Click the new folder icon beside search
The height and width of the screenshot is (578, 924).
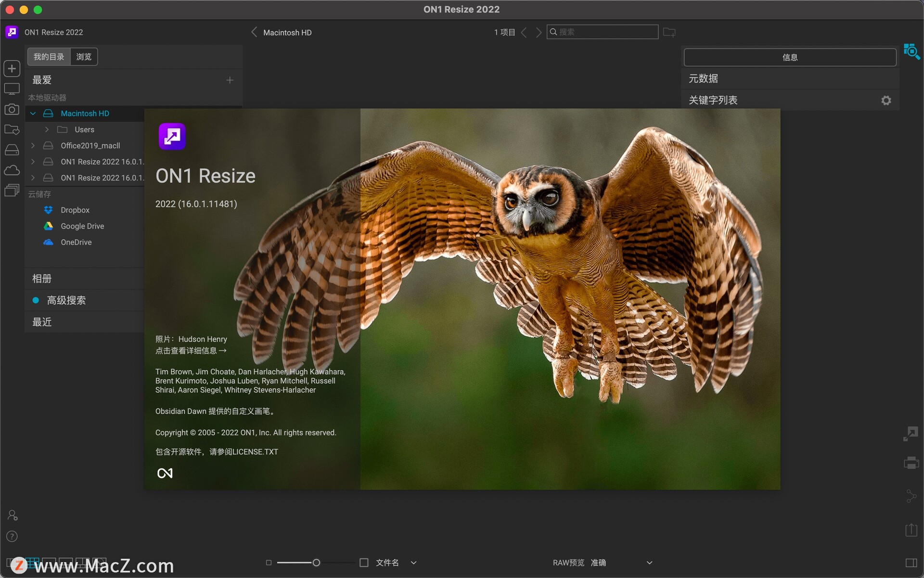[x=669, y=32]
